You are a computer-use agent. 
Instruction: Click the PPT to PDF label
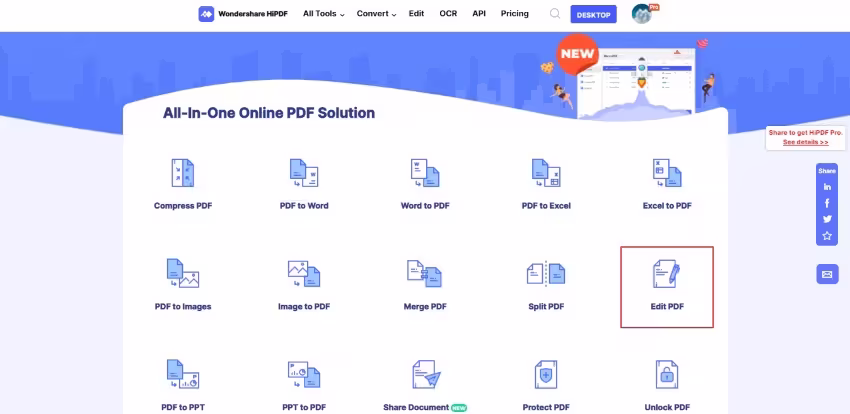coord(304,407)
